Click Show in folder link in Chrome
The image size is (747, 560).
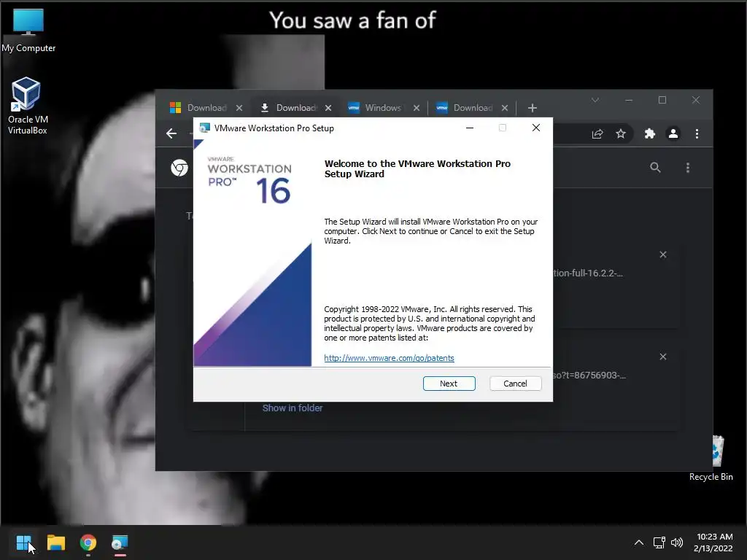292,408
